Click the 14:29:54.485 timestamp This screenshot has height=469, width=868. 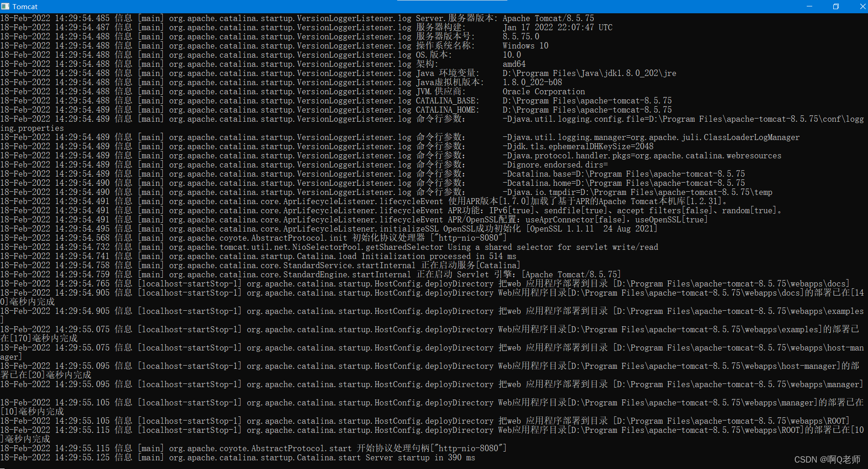point(82,18)
